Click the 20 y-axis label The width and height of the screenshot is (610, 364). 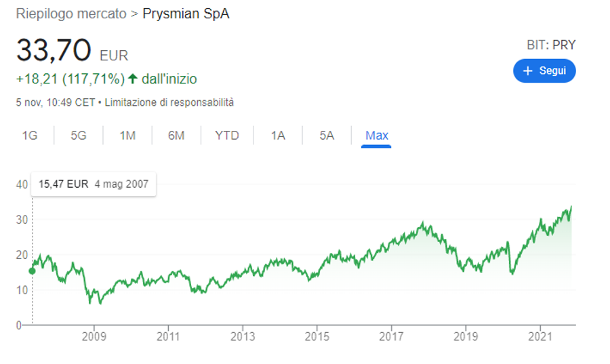22,255
